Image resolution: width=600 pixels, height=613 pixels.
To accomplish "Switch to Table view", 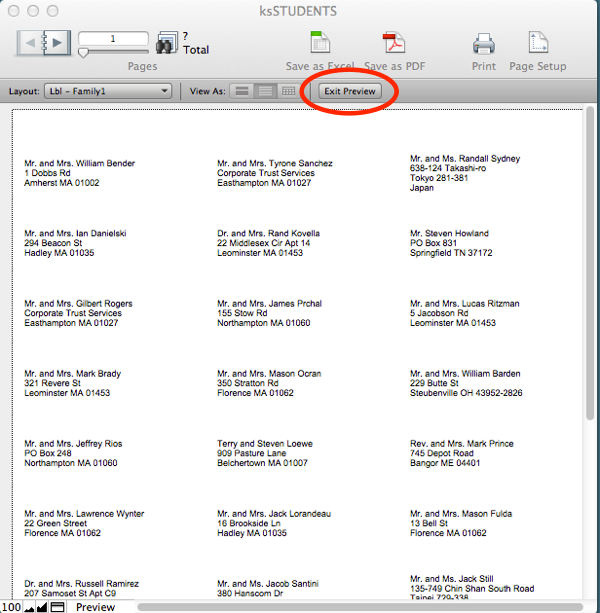I will point(288,91).
